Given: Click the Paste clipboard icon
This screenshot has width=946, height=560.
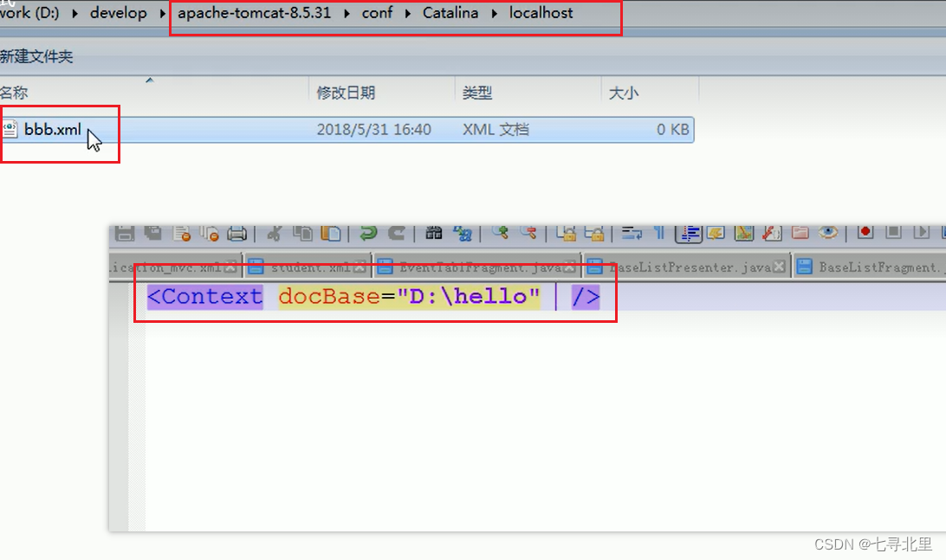Looking at the screenshot, I should click(331, 233).
